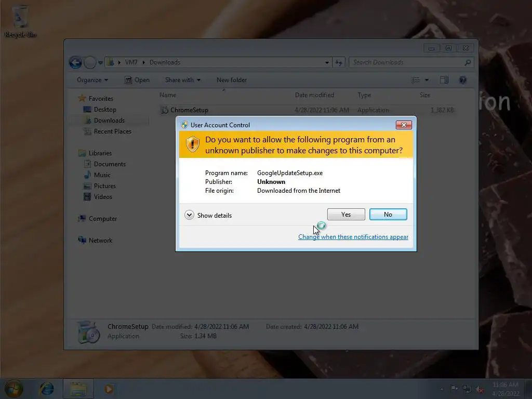This screenshot has width=532, height=399.
Task: Click the muted volume tray icon
Action: click(x=480, y=389)
